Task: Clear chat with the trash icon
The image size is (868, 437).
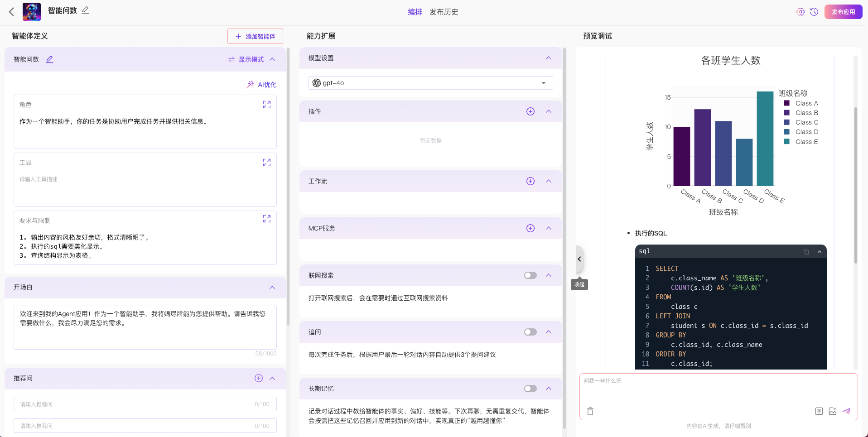Action: pos(590,411)
